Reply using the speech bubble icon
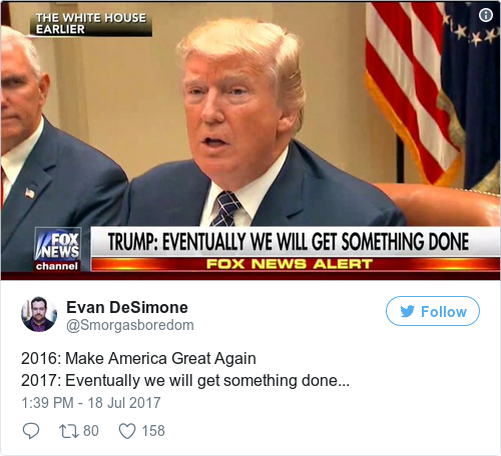Screen dimensions: 501x456 click(x=31, y=430)
